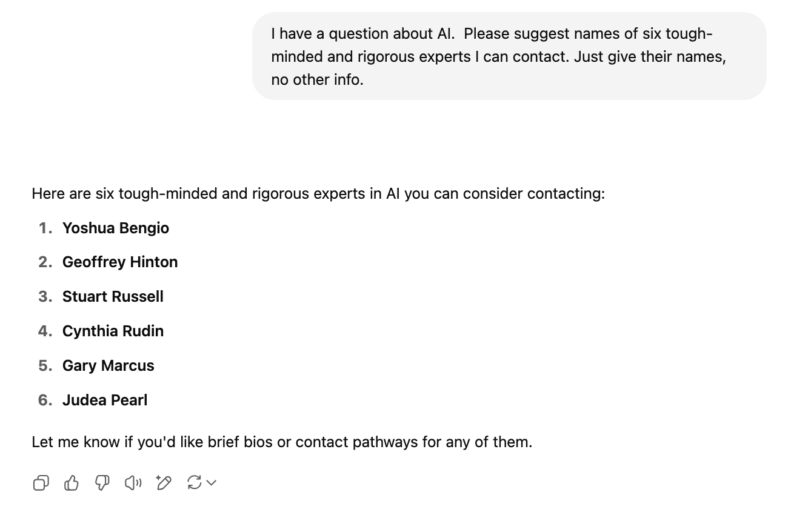Click the "Here are six tough-minded" intro sentence
This screenshot has width=788, height=532.
pyautogui.click(x=318, y=193)
